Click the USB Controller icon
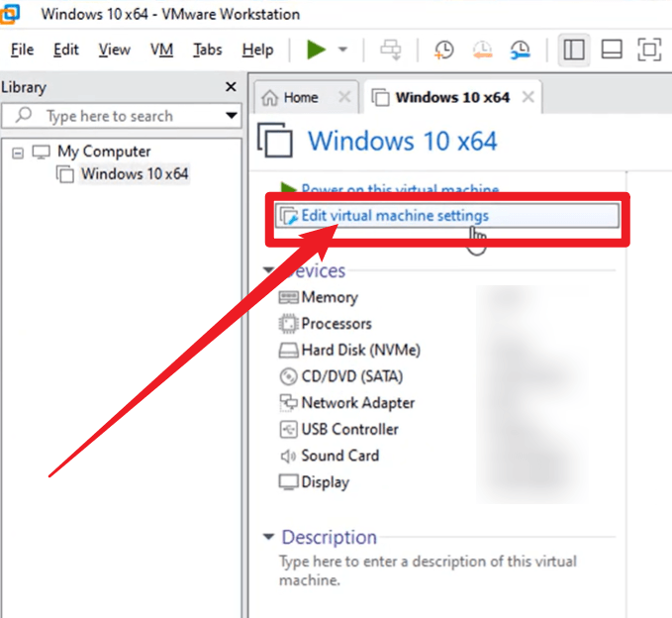Image resolution: width=672 pixels, height=618 pixels. [288, 429]
